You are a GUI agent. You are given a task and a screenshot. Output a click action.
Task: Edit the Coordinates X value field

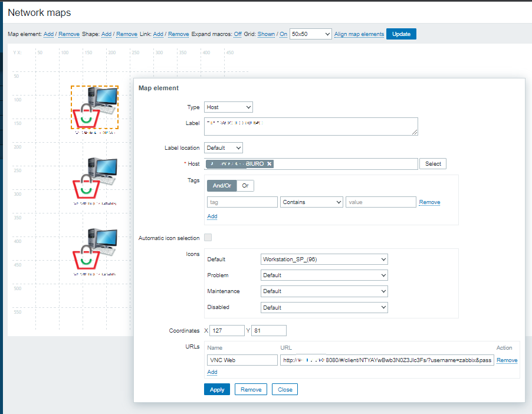coord(227,330)
